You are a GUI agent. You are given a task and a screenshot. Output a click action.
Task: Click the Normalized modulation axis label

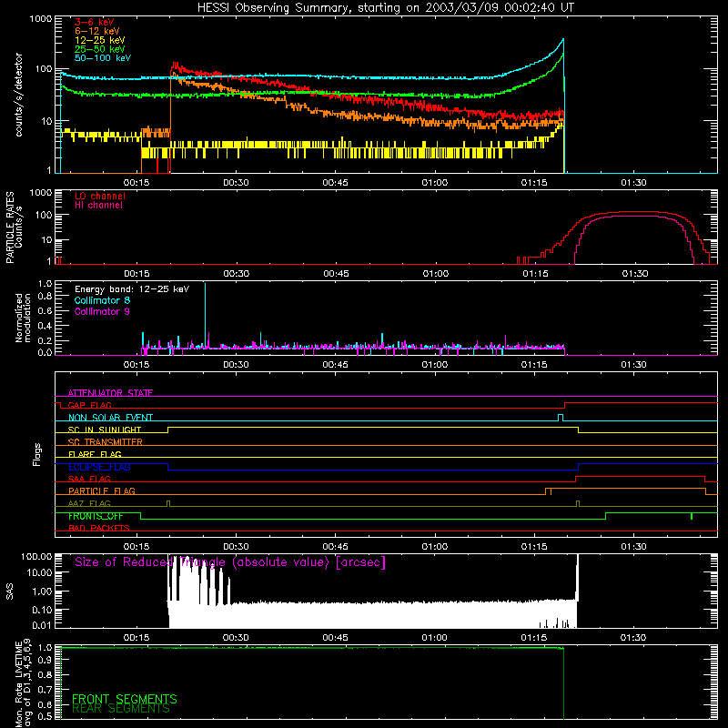(x=24, y=318)
